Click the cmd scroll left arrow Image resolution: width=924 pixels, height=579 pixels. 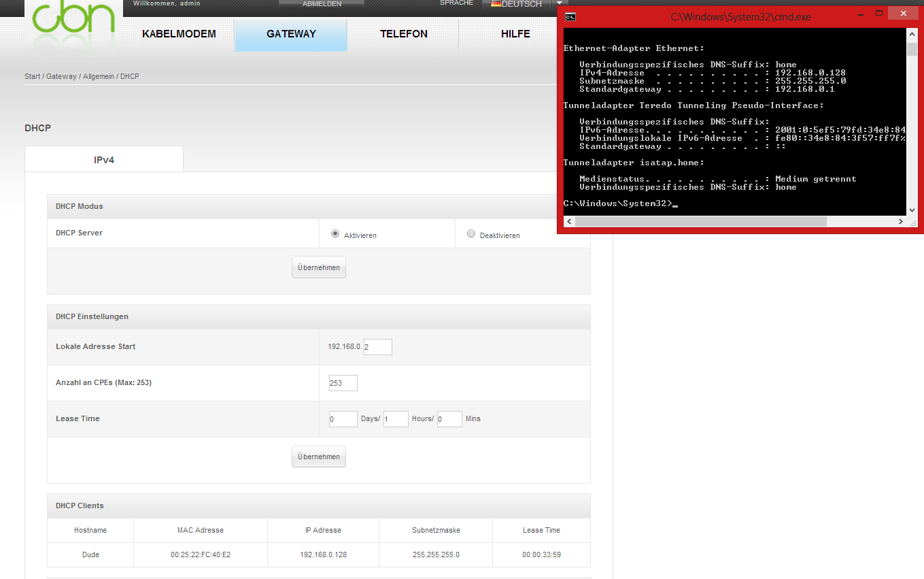pos(568,222)
